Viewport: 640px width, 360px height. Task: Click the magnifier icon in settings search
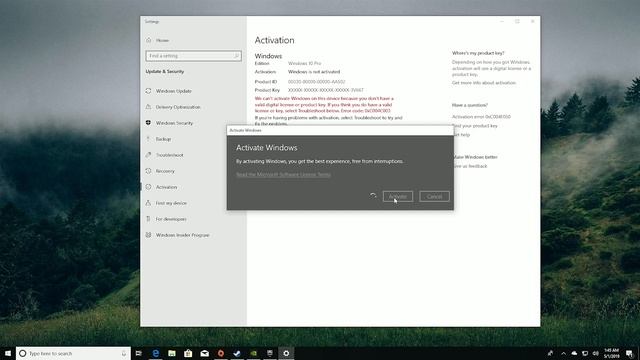click(x=236, y=56)
